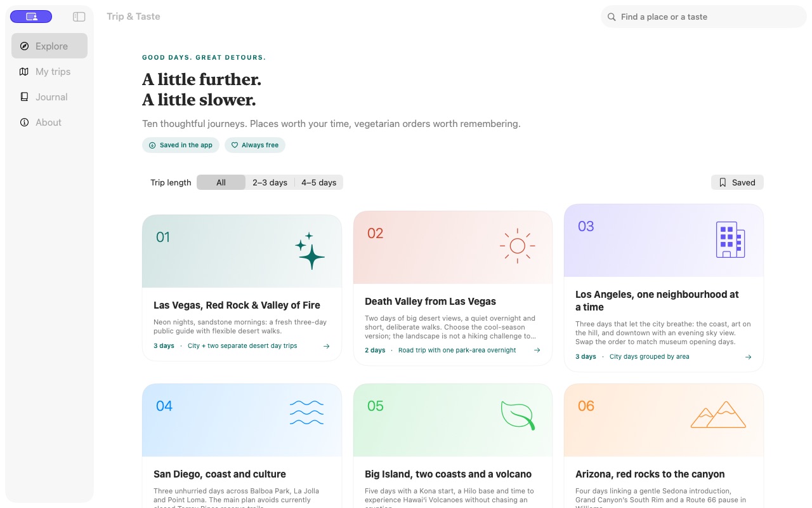Click the heart icon in 'Always free'
This screenshot has width=812, height=508.
coord(235,145)
